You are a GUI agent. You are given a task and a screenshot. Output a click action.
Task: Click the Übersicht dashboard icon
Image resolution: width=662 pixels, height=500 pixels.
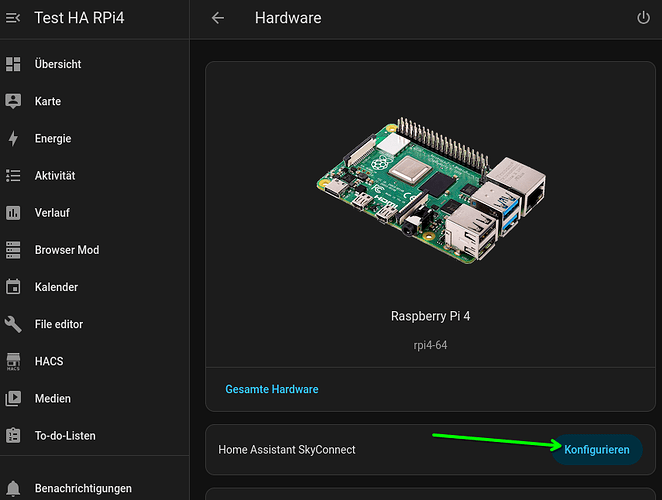13,64
